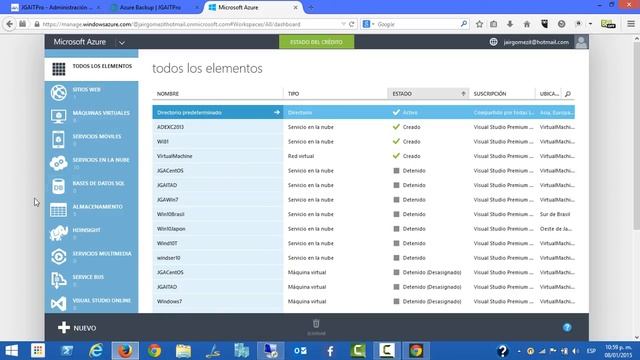The width and height of the screenshot is (640, 360).
Task: Click the globe language icon in header
Action: tap(493, 42)
